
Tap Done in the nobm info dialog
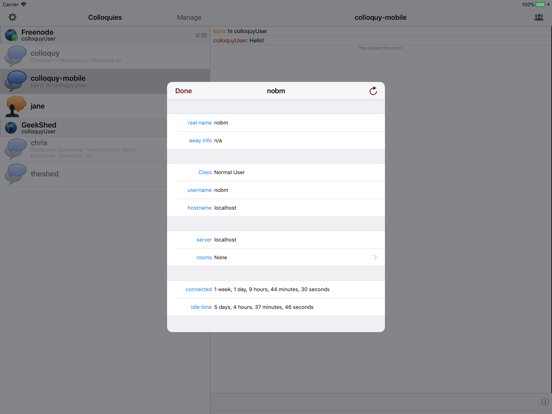pyautogui.click(x=183, y=91)
